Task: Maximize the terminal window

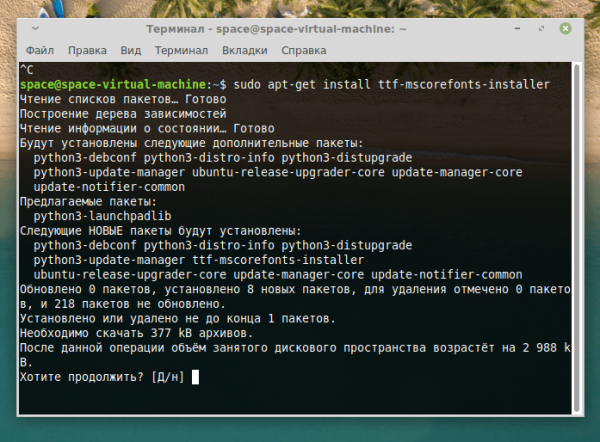Action: click(541, 29)
